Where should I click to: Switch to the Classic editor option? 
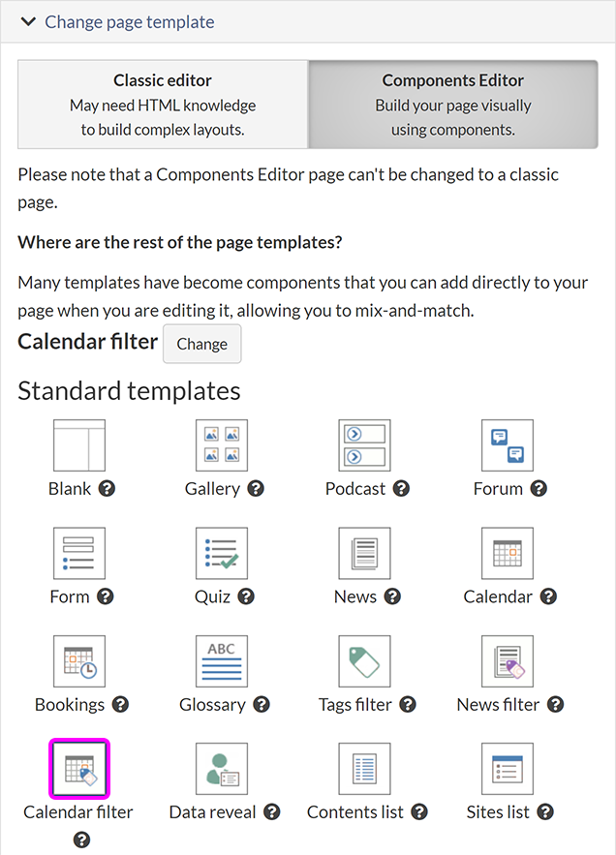click(x=163, y=105)
